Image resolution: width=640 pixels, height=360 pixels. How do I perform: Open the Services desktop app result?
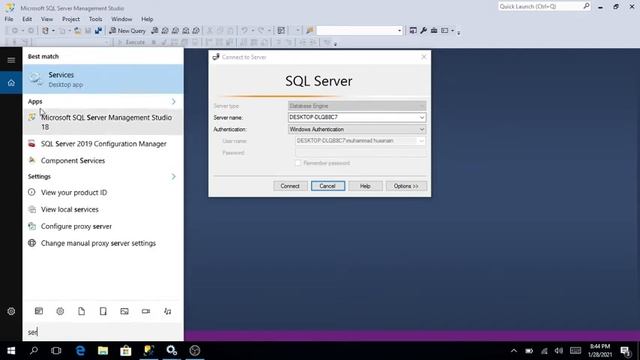(103, 79)
